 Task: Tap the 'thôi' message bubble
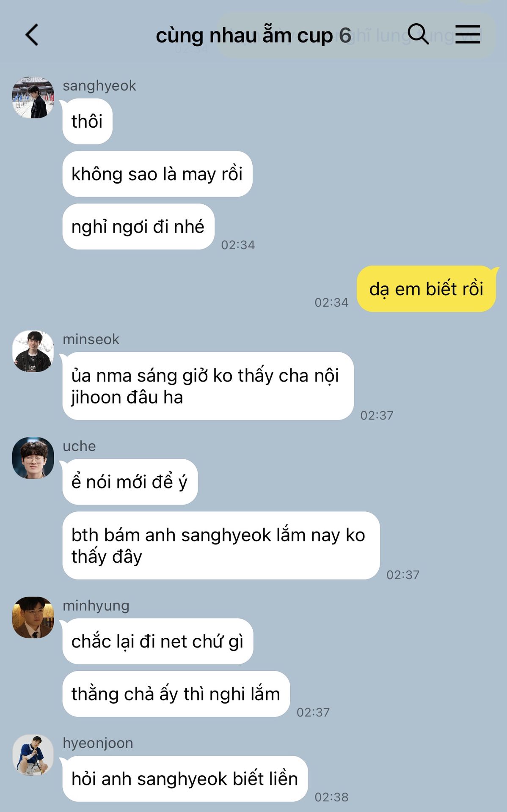[87, 121]
